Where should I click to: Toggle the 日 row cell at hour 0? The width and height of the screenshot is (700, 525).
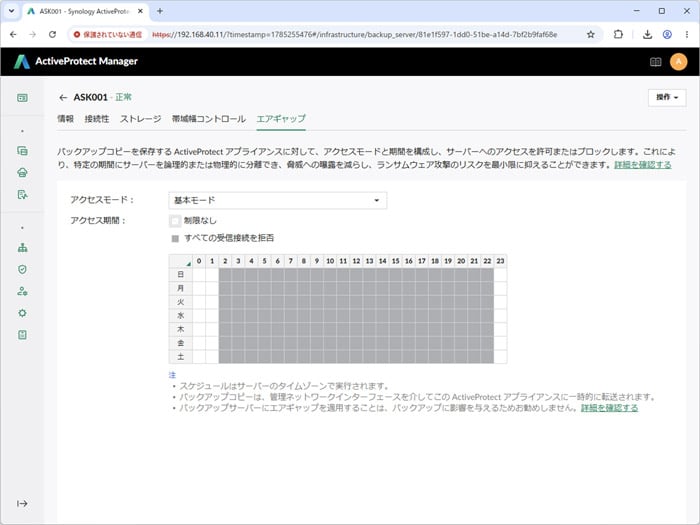point(199,275)
